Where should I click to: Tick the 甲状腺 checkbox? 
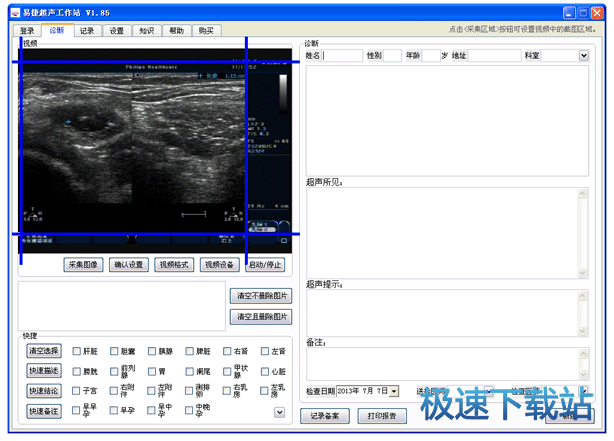click(x=227, y=371)
